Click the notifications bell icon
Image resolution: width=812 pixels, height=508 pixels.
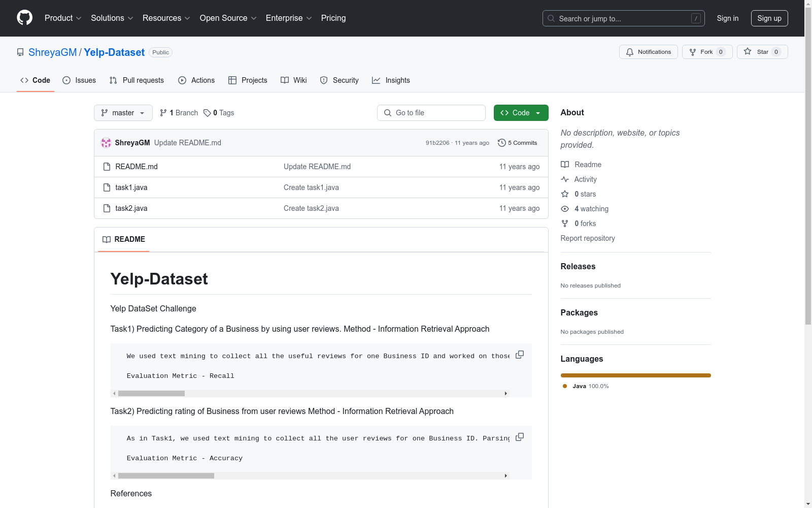point(630,52)
